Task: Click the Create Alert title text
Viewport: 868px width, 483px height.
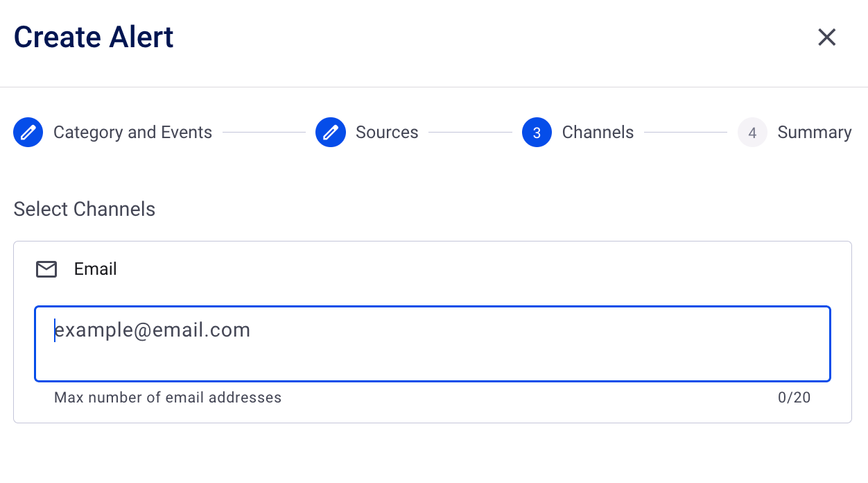Action: pos(94,37)
